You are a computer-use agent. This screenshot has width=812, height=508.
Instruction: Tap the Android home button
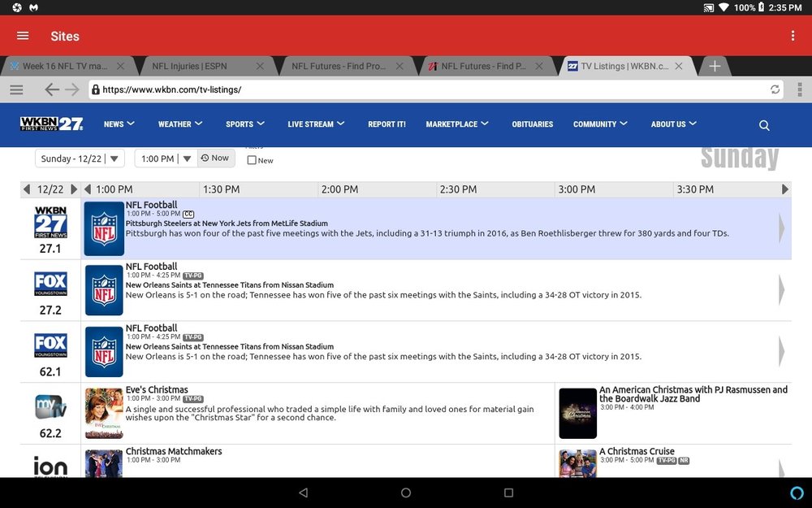pyautogui.click(x=406, y=493)
